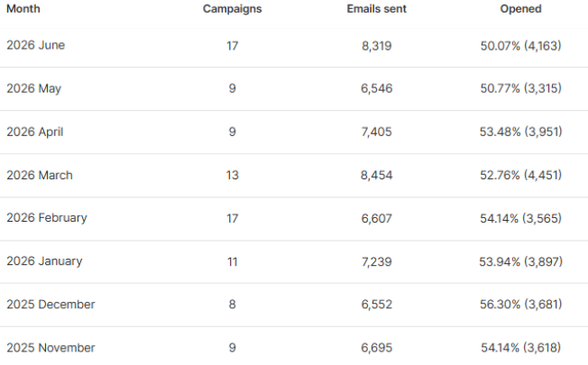This screenshot has height=365, width=588.
Task: Click the 6,607 emails sent cell
Action: (x=376, y=218)
